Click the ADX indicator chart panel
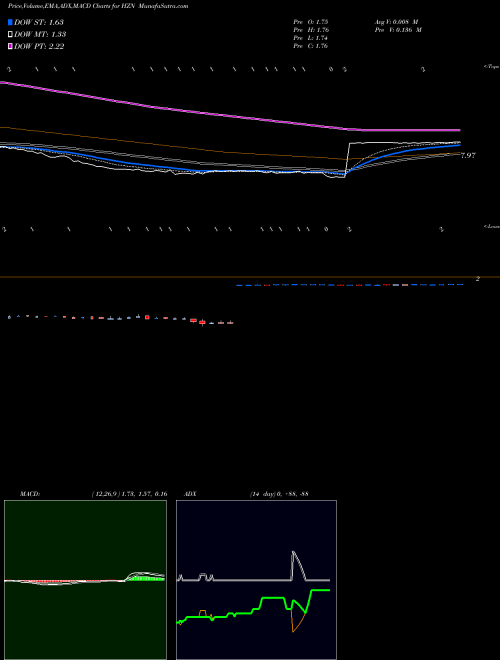Viewport: 500px width, 660px height. 256,580
